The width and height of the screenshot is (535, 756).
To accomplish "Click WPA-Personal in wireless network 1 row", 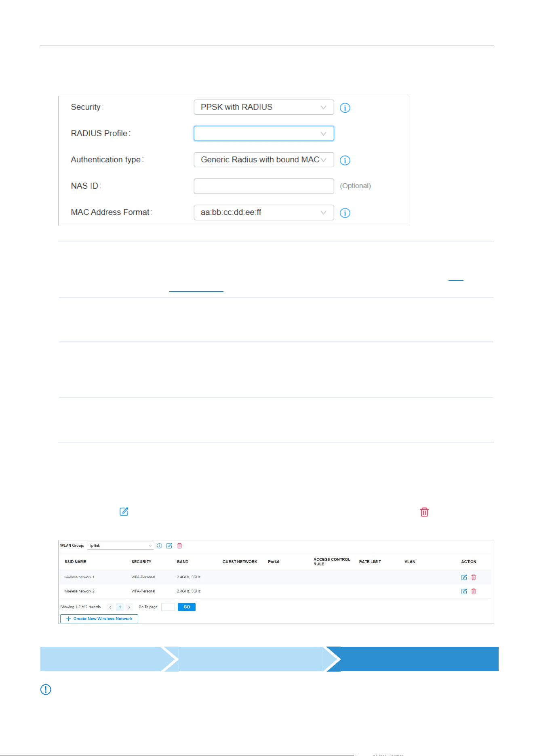I will click(x=143, y=577).
